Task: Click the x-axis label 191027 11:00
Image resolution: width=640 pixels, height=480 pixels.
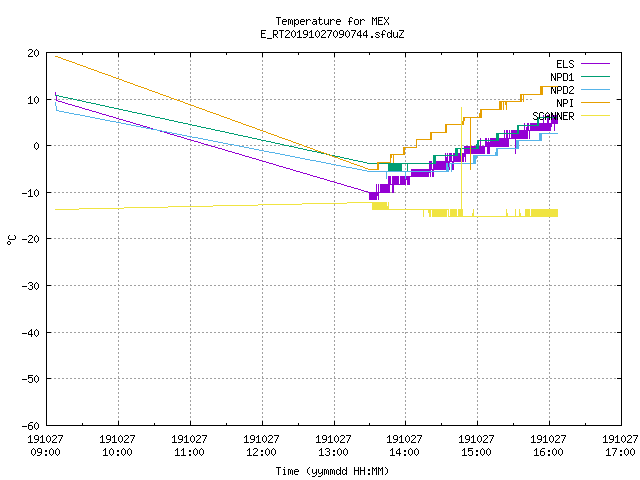Action: [189, 446]
